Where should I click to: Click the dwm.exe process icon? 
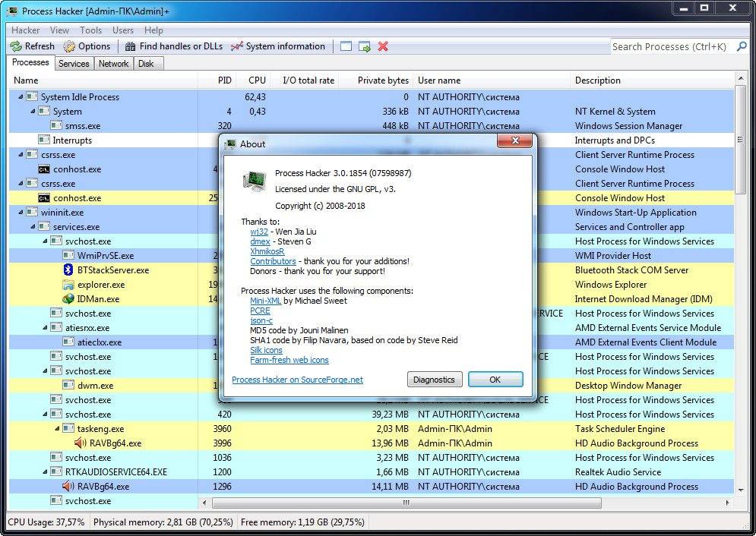point(68,385)
